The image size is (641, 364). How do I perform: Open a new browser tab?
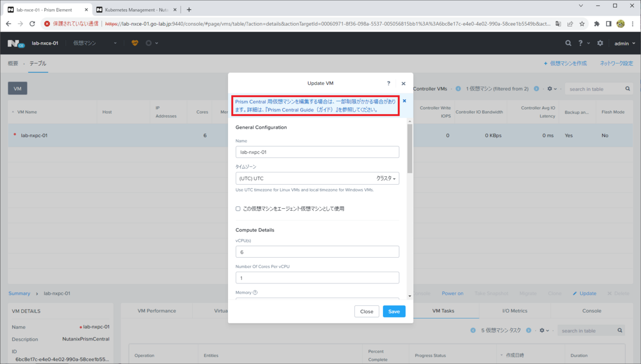189,10
